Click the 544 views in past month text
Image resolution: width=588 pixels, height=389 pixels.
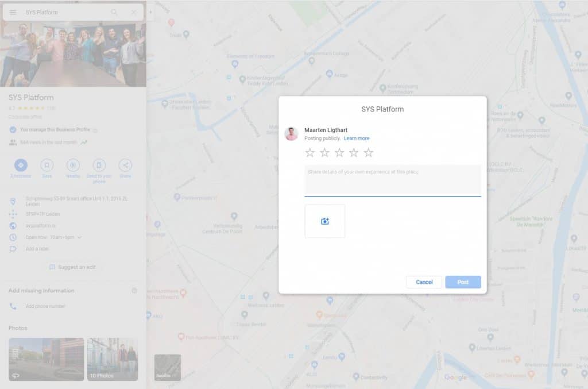click(x=48, y=142)
